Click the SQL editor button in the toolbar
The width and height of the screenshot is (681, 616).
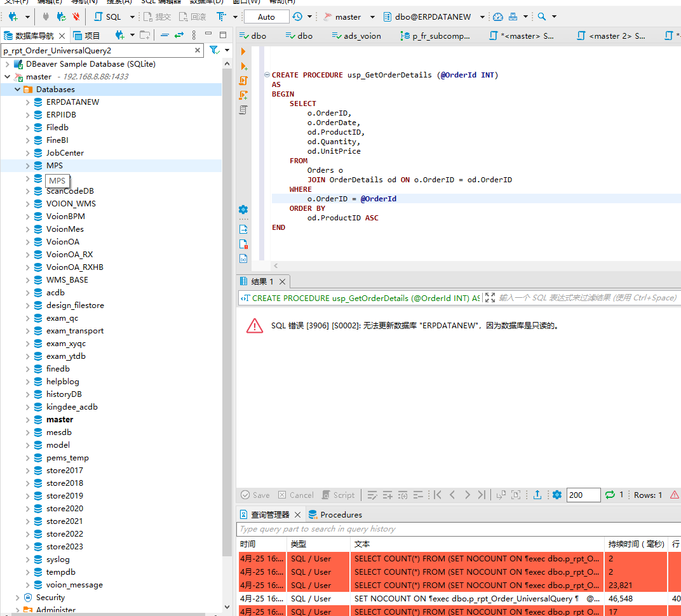click(108, 17)
